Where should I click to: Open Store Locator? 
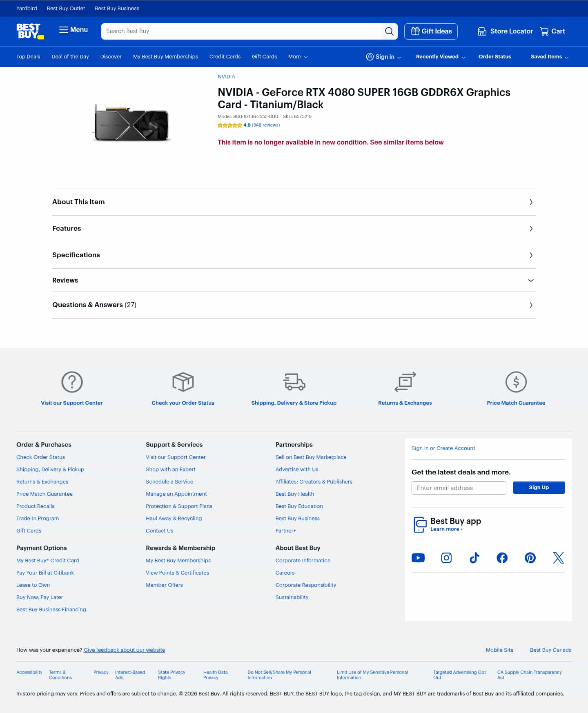pos(505,31)
